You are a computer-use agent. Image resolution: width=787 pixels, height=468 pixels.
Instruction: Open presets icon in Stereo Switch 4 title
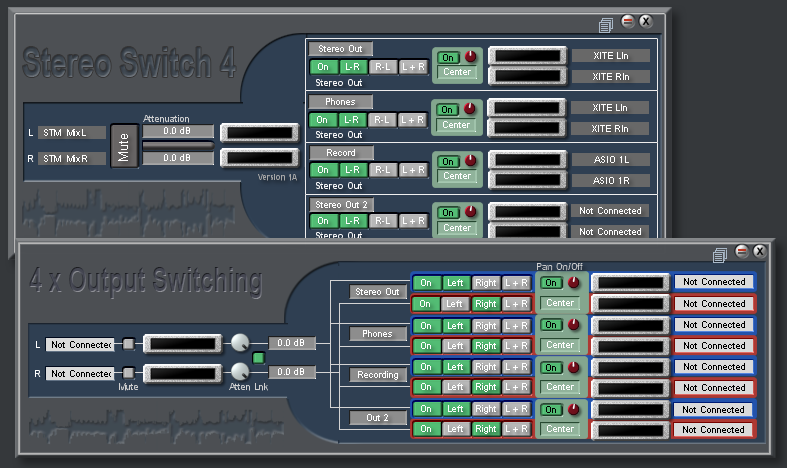(606, 24)
